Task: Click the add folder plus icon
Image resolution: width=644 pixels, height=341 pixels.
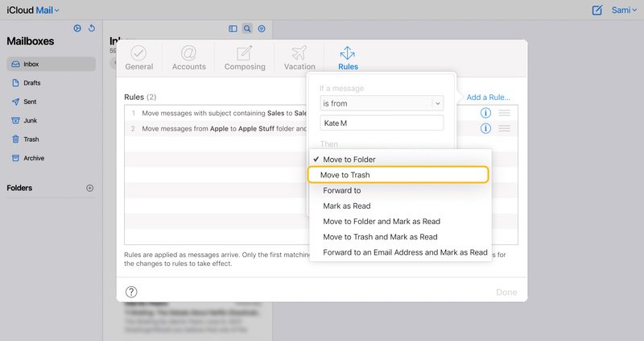Action: click(90, 188)
